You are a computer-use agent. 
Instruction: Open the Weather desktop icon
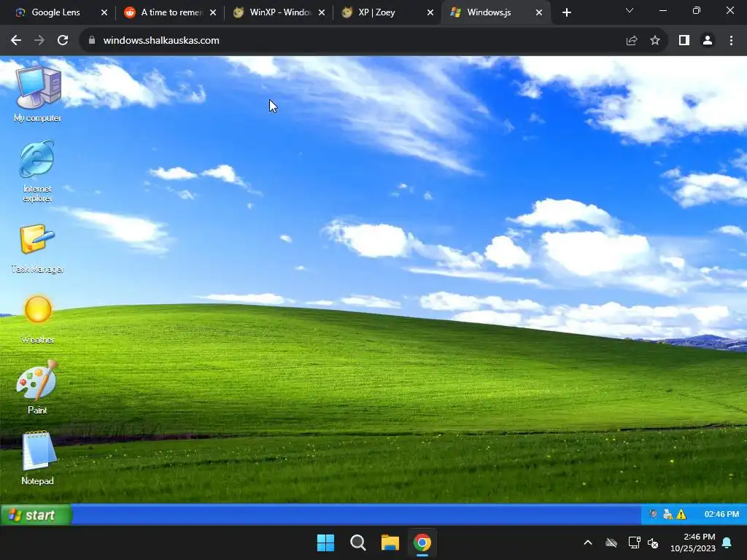pyautogui.click(x=38, y=319)
